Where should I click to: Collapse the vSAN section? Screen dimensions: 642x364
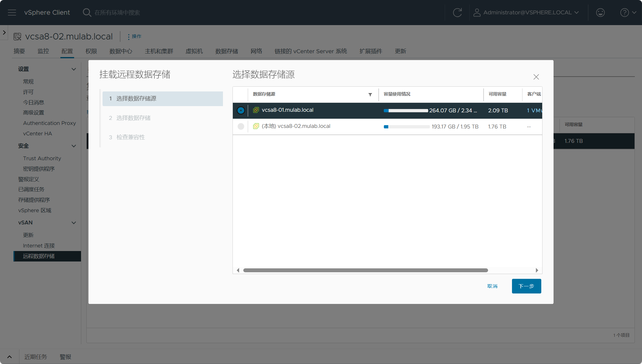(x=74, y=223)
